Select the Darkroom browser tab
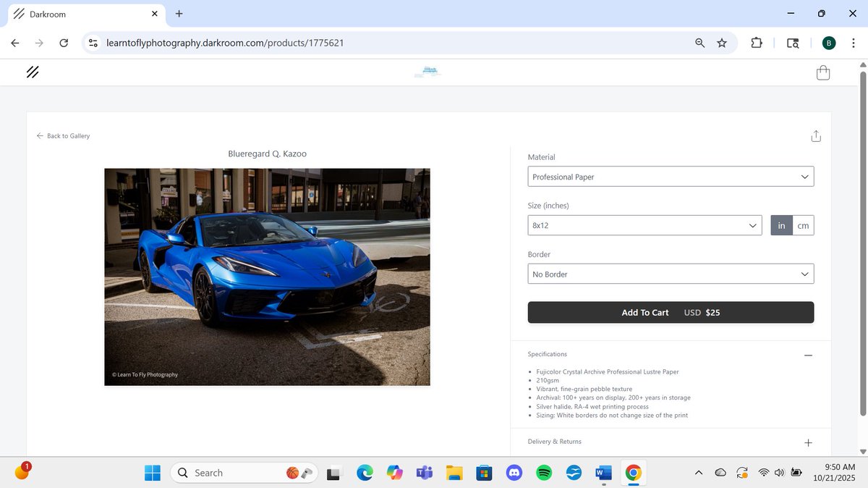 (85, 14)
